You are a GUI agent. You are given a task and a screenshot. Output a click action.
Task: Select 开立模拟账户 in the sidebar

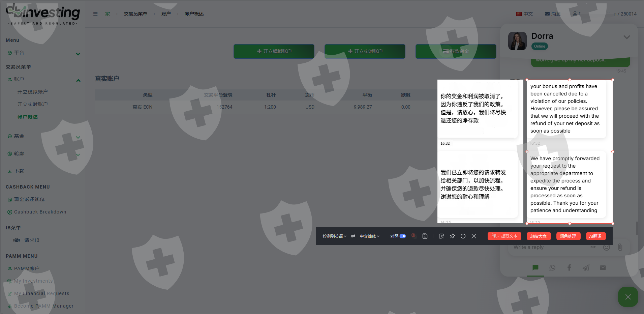click(x=33, y=92)
